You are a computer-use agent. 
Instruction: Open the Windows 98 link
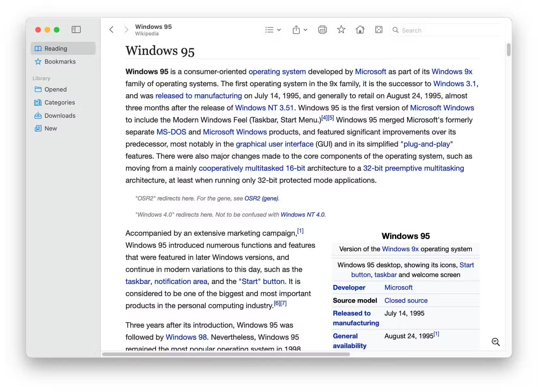click(186, 337)
